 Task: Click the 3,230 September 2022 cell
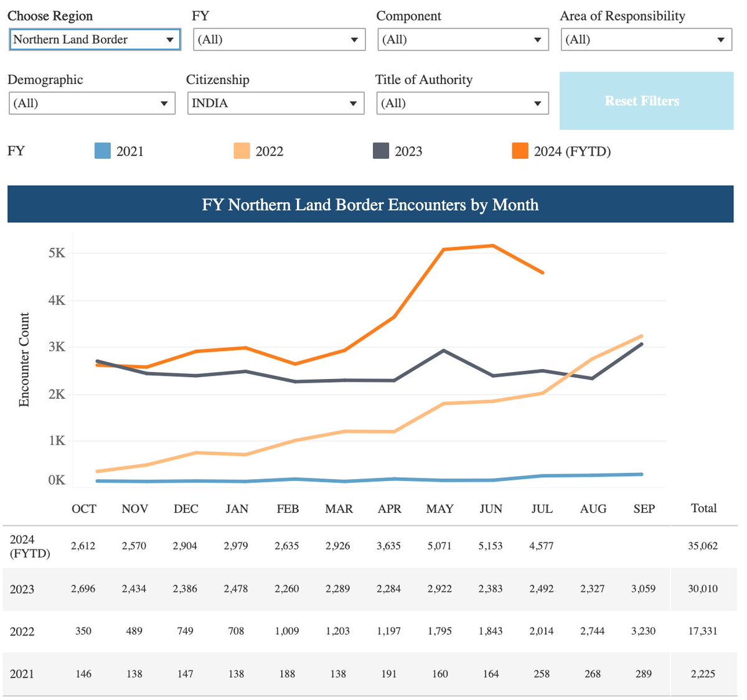pyautogui.click(x=643, y=631)
